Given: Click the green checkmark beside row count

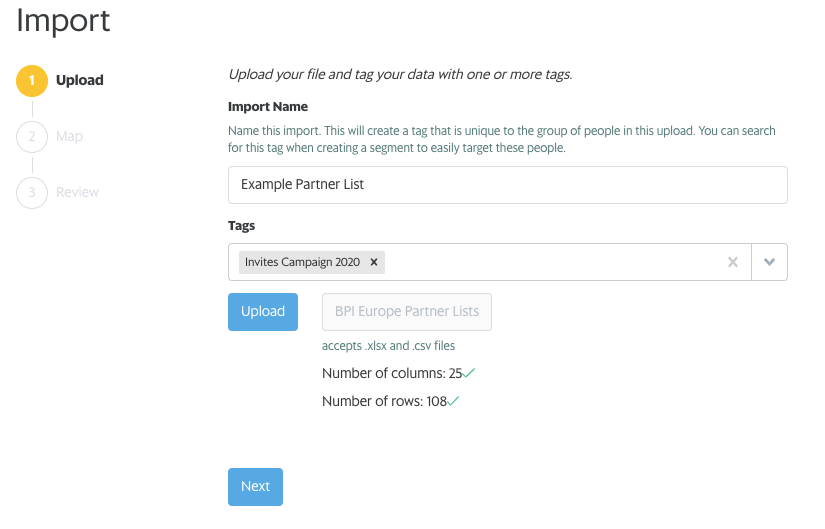Looking at the screenshot, I should click(453, 401).
